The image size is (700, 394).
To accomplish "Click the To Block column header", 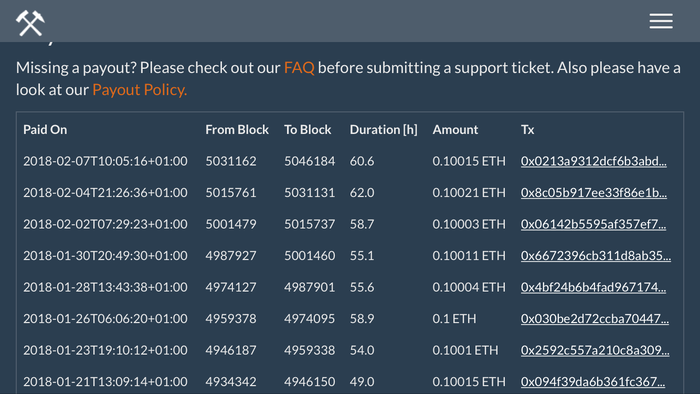I will pos(308,129).
